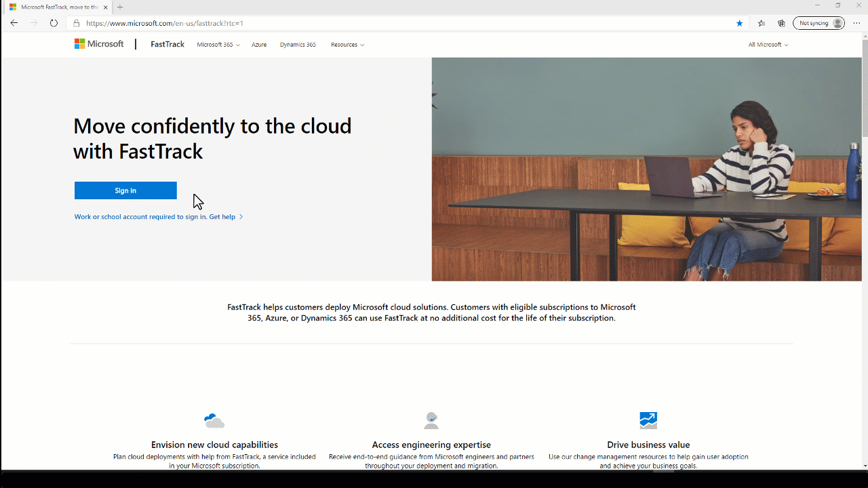
Task: Open the Get help link
Action: (x=222, y=216)
